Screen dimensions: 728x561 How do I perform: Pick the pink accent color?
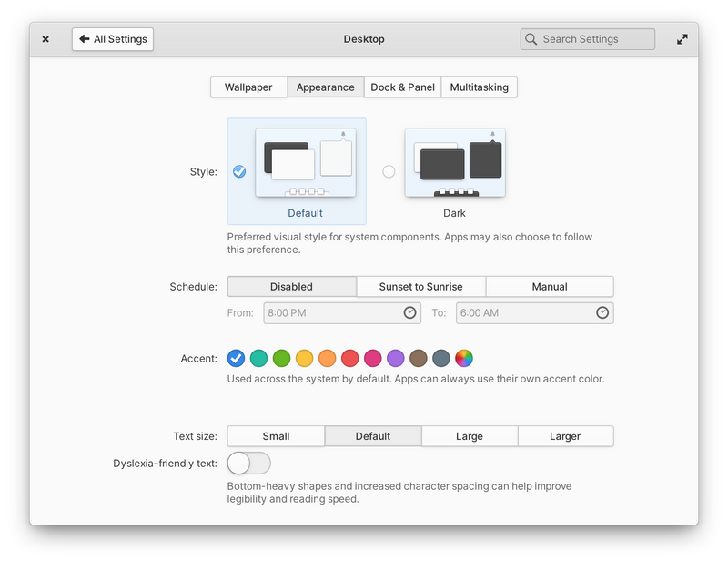[373, 358]
